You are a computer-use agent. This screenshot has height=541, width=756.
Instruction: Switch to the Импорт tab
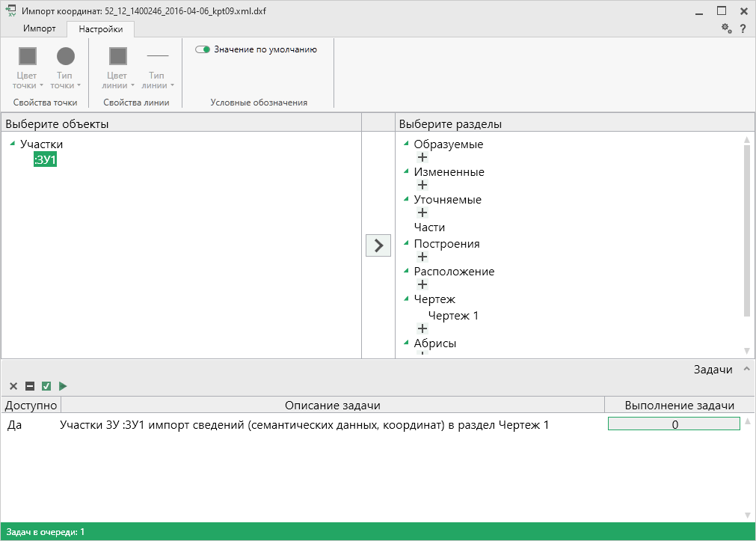[x=40, y=29]
